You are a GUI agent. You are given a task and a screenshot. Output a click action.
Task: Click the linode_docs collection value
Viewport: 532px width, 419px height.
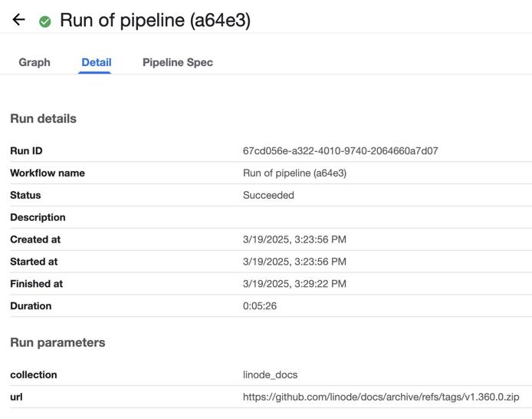[x=270, y=374]
